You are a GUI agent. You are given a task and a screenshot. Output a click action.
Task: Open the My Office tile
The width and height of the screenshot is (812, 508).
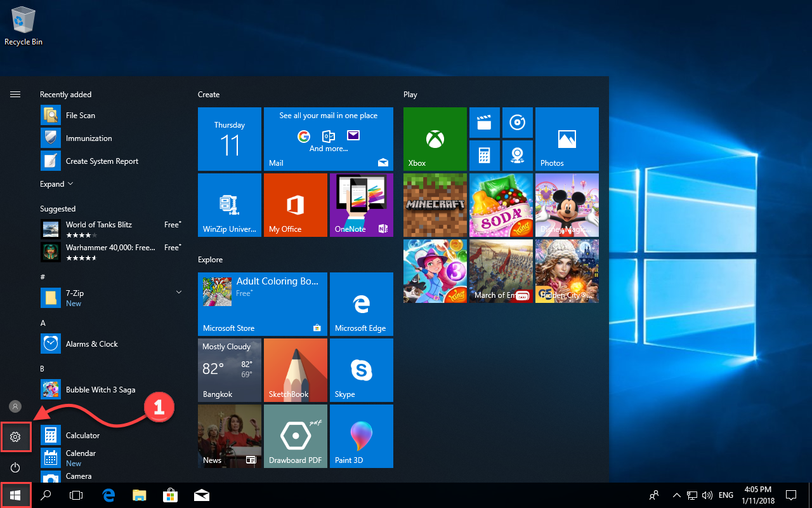(x=296, y=205)
